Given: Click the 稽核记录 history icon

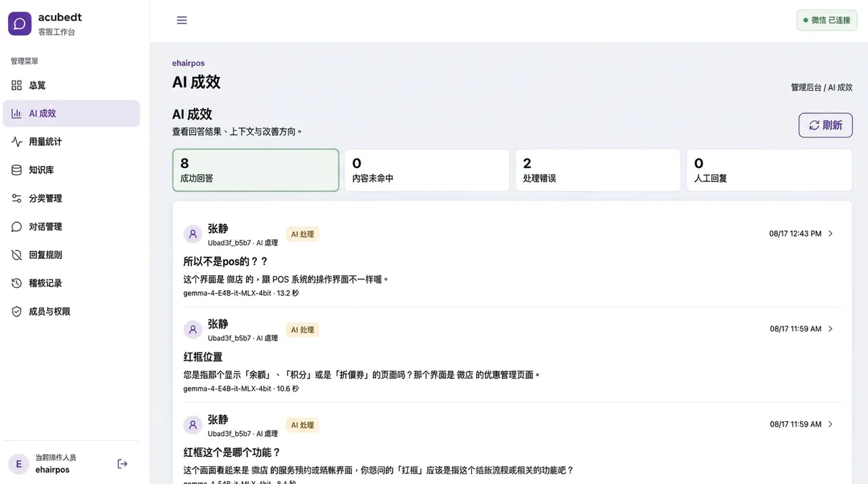Looking at the screenshot, I should [x=17, y=283].
